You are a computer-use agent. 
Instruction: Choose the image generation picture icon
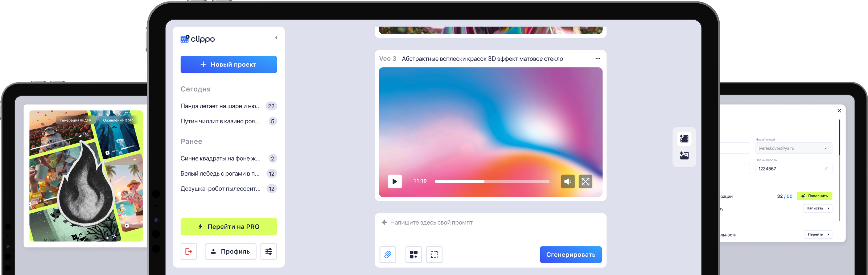[684, 156]
